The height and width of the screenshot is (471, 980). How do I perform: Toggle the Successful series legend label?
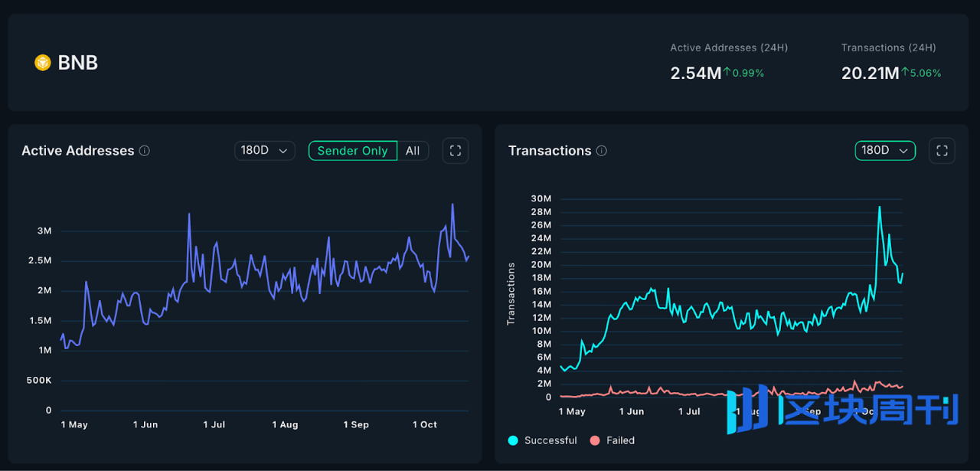pyautogui.click(x=550, y=440)
